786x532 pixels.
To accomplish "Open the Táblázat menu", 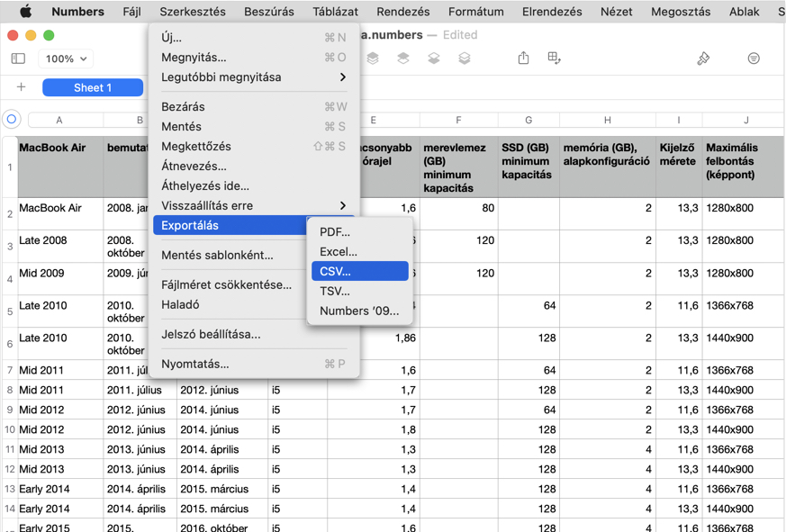I will coord(335,11).
